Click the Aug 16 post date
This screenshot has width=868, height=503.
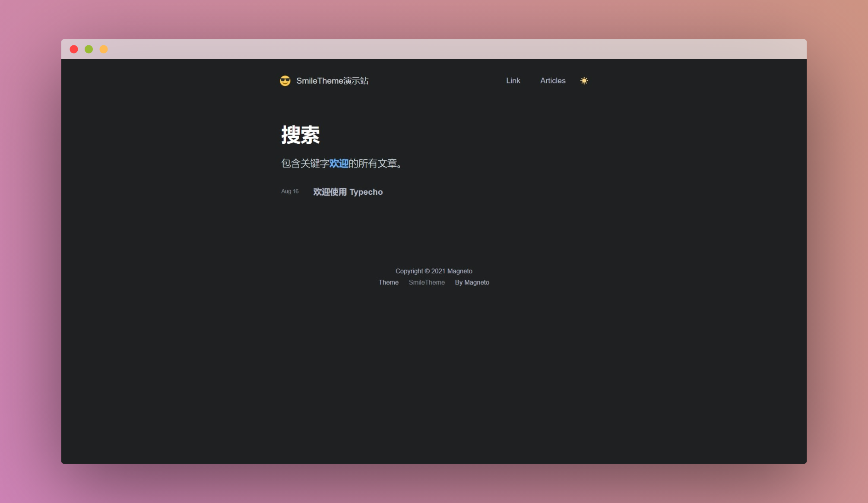click(290, 191)
